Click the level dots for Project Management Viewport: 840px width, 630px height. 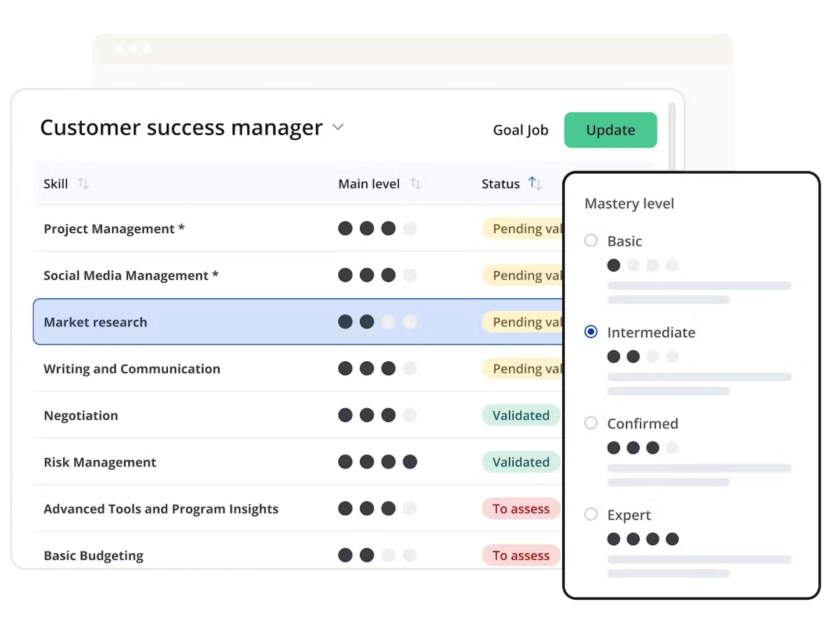pyautogui.click(x=377, y=228)
